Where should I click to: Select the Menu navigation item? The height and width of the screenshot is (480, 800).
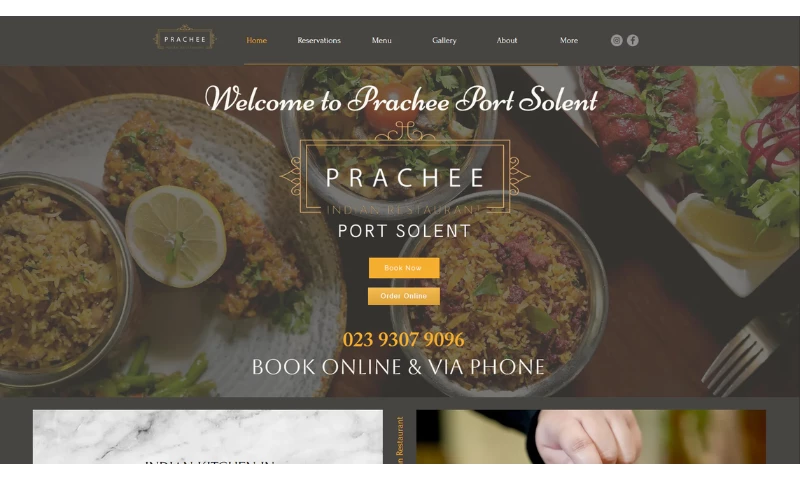click(x=382, y=40)
